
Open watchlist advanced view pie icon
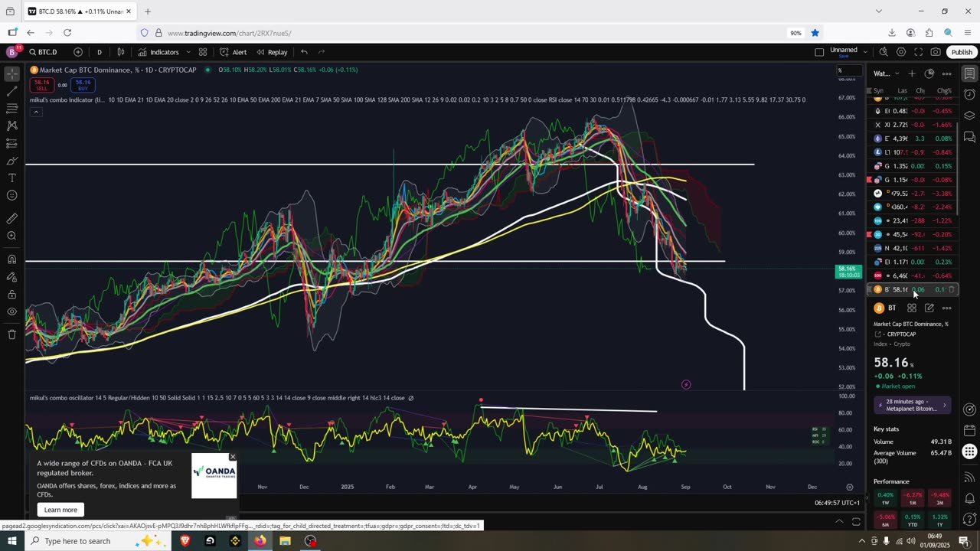(929, 73)
